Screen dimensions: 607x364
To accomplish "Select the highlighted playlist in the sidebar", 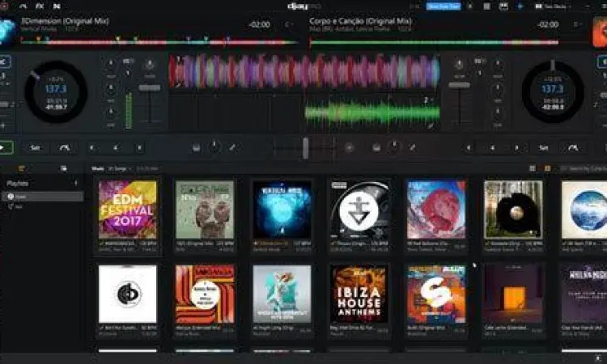I will (x=45, y=196).
